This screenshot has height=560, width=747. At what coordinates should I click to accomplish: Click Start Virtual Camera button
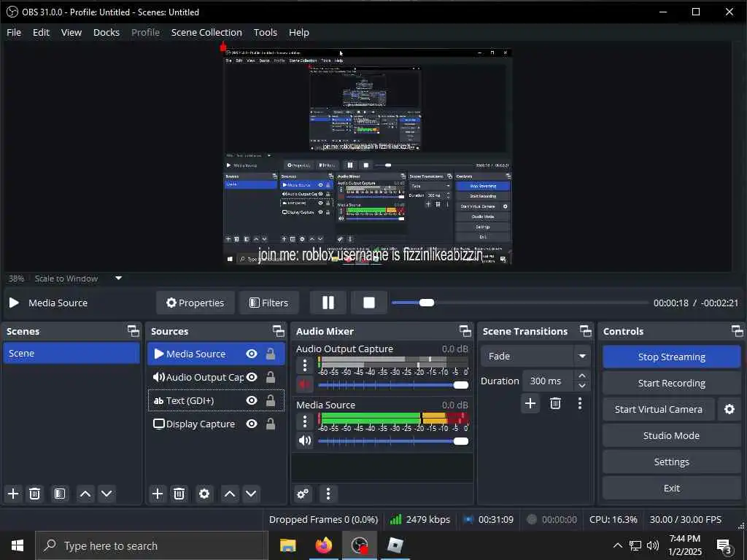659,409
